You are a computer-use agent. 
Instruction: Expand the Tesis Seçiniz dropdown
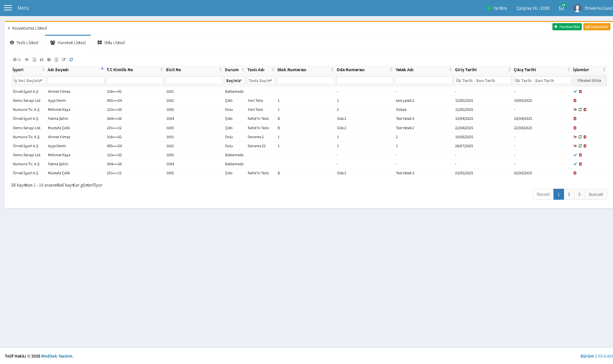(261, 81)
